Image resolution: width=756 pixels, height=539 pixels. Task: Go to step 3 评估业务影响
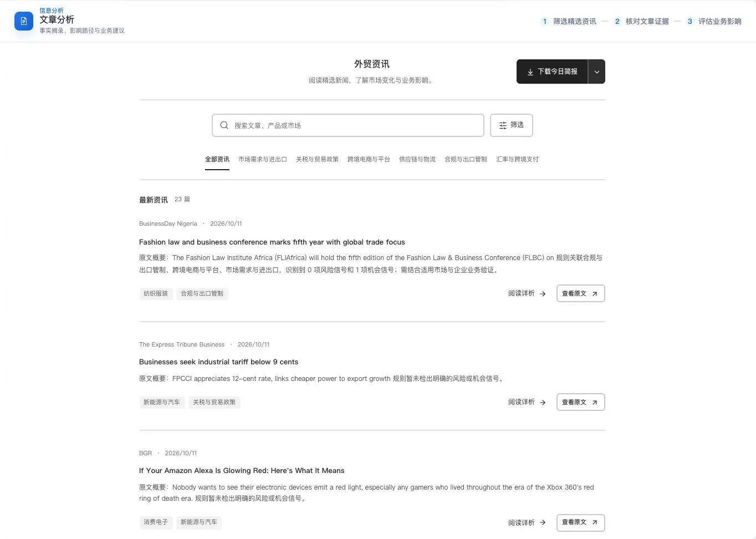pyautogui.click(x=714, y=21)
